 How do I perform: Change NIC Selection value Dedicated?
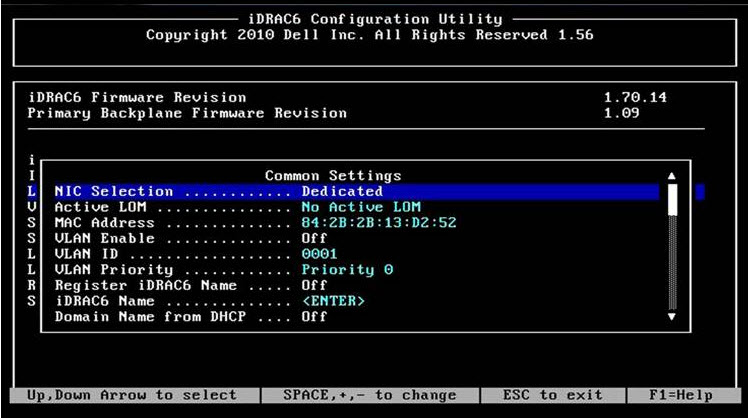pos(342,191)
